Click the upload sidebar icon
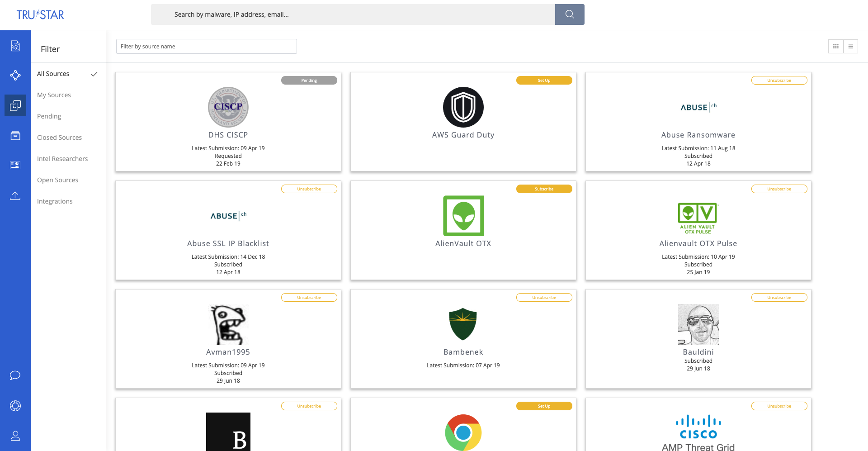Image resolution: width=868 pixels, height=451 pixels. 15,195
